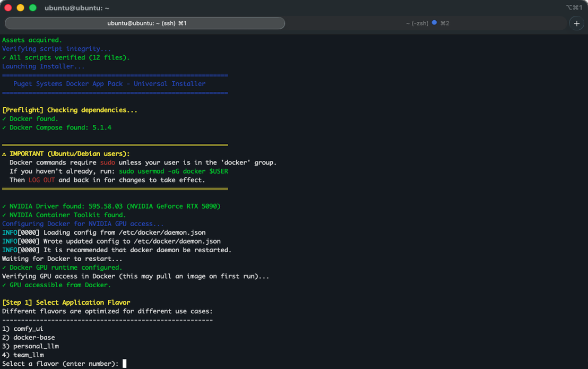Click 'Verifying GPU access in Docker' line

tap(136, 277)
